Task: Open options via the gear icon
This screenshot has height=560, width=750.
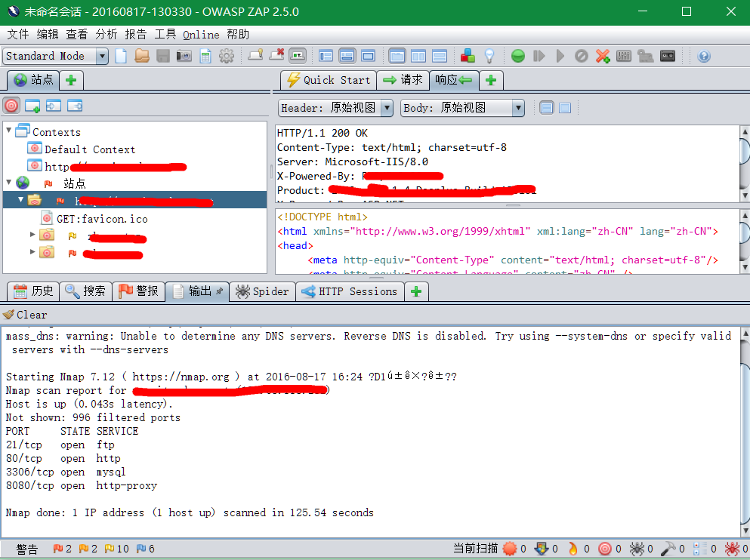Action: click(227, 56)
